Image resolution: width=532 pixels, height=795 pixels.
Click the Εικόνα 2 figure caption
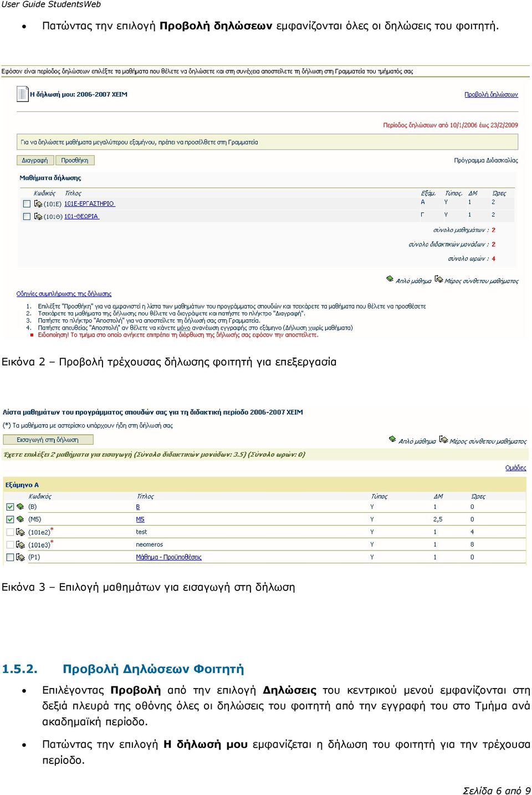click(x=169, y=362)
